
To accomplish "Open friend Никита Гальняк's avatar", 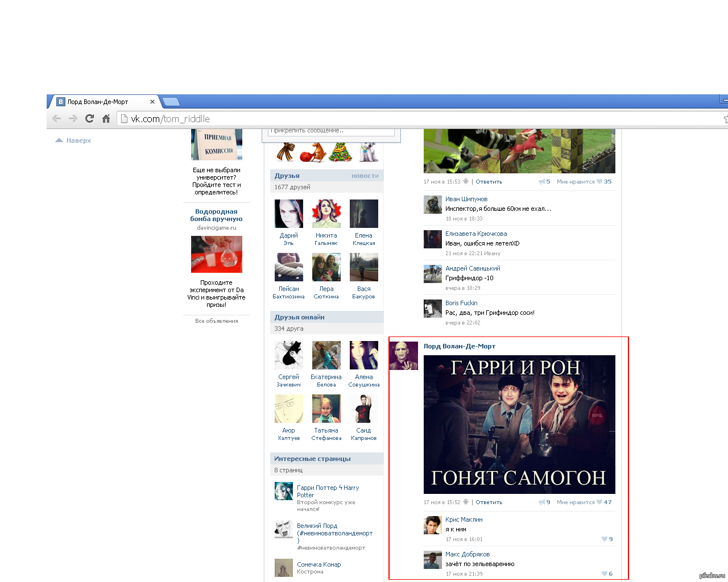I will tap(326, 214).
